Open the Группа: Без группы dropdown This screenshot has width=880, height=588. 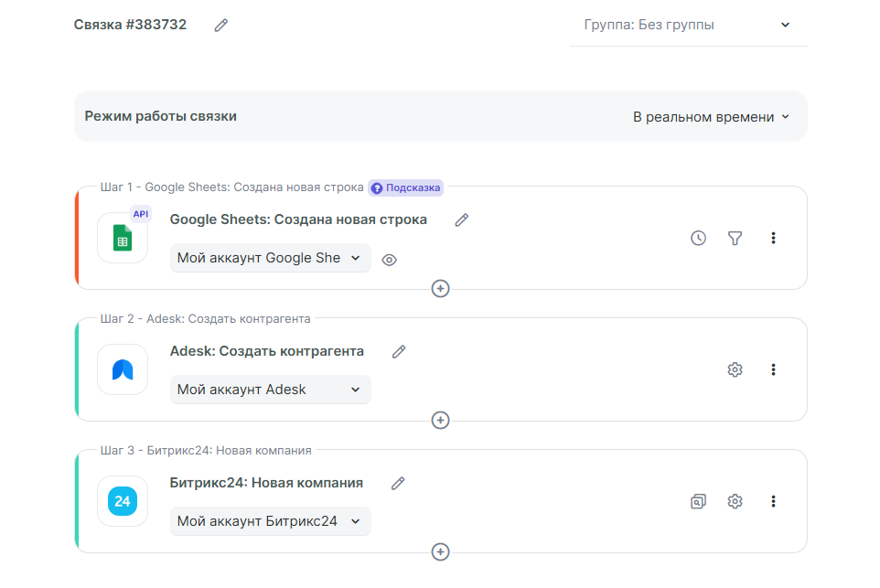(x=688, y=26)
